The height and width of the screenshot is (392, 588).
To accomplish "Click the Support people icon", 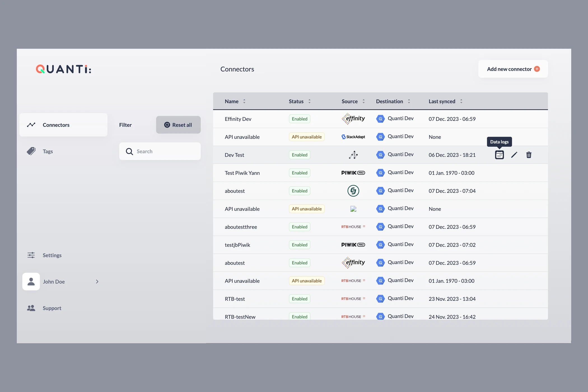I will pyautogui.click(x=31, y=308).
